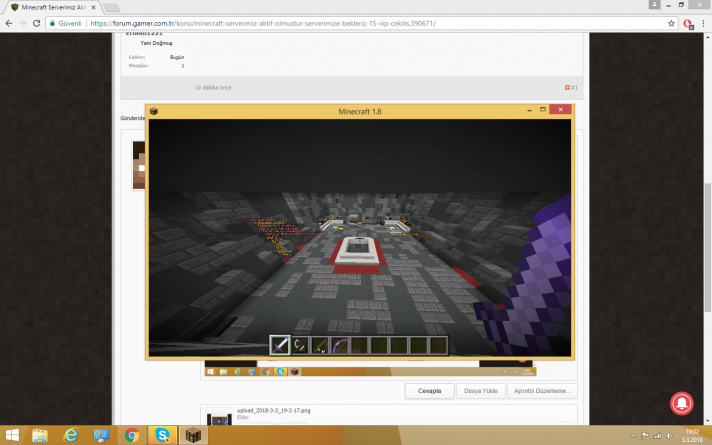Bookmark this page with the star icon
Image resolution: width=712 pixels, height=445 pixels.
(x=671, y=23)
